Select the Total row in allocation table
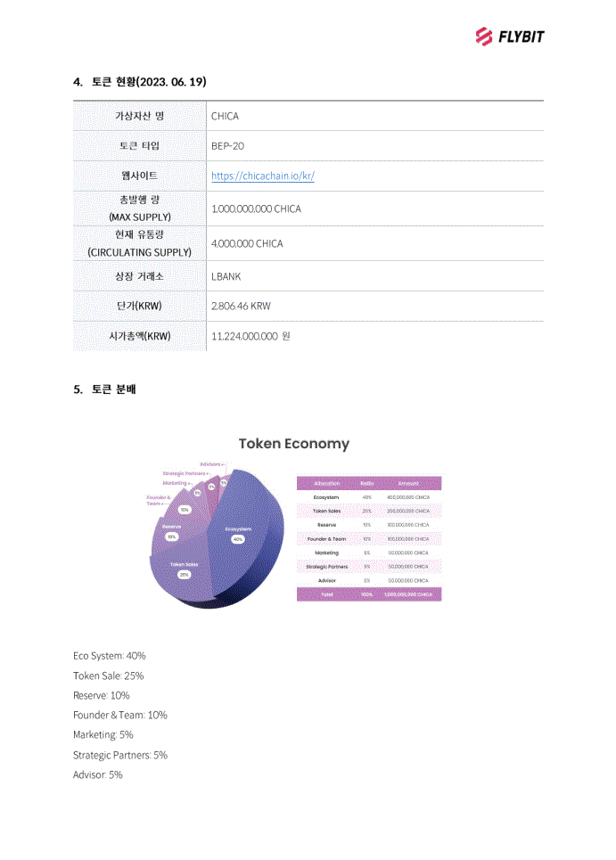Image resolution: width=616 pixels, height=860 pixels. (x=368, y=594)
